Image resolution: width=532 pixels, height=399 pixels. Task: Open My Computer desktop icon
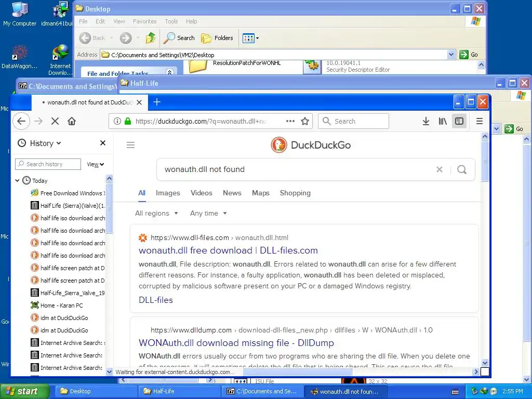click(19, 14)
